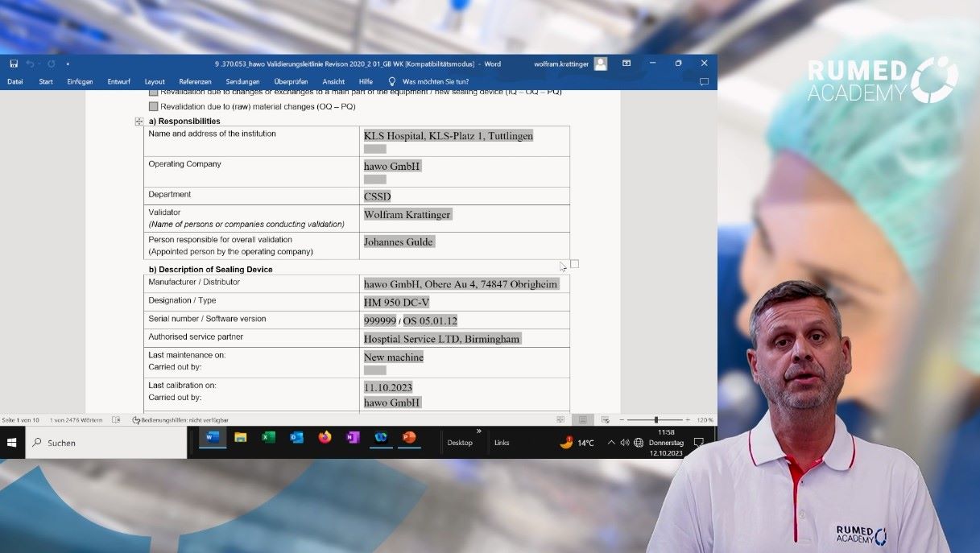Open Excel from the taskbar
Viewport: 980px width, 553px height.
(x=268, y=438)
